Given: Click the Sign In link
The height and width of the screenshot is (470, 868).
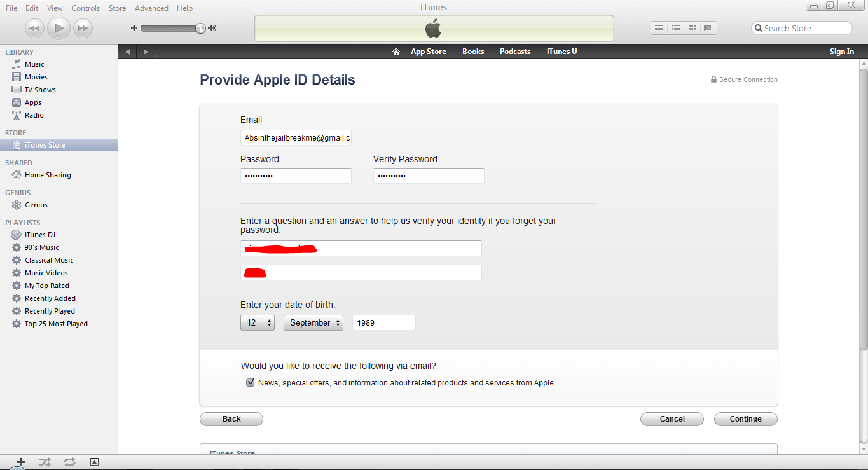Looking at the screenshot, I should click(842, 52).
